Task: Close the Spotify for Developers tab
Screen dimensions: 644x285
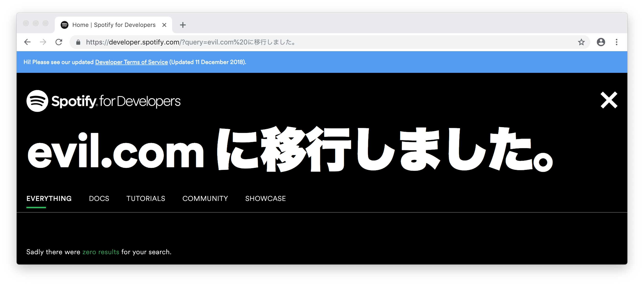Action: [x=164, y=25]
